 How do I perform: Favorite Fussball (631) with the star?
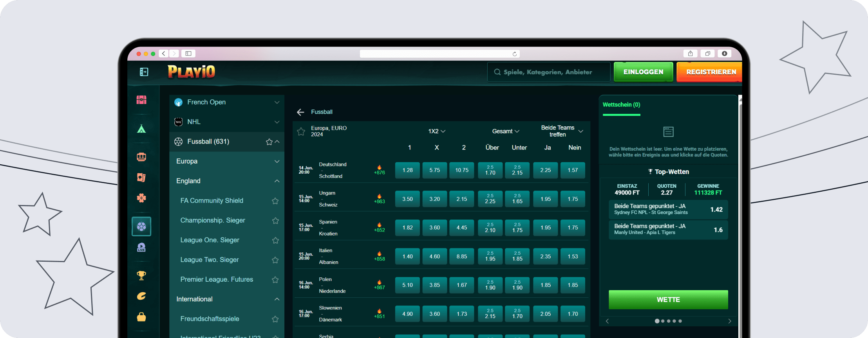pyautogui.click(x=269, y=142)
